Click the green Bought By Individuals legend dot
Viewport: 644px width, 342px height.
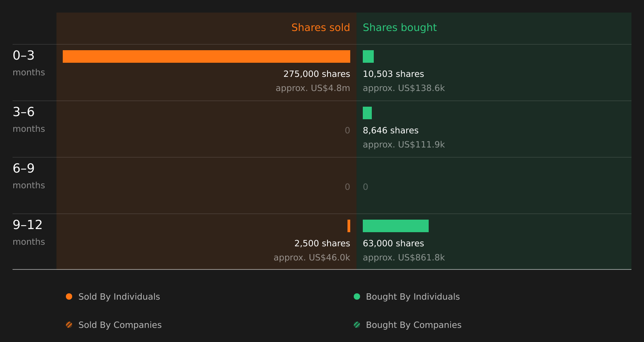tap(357, 297)
